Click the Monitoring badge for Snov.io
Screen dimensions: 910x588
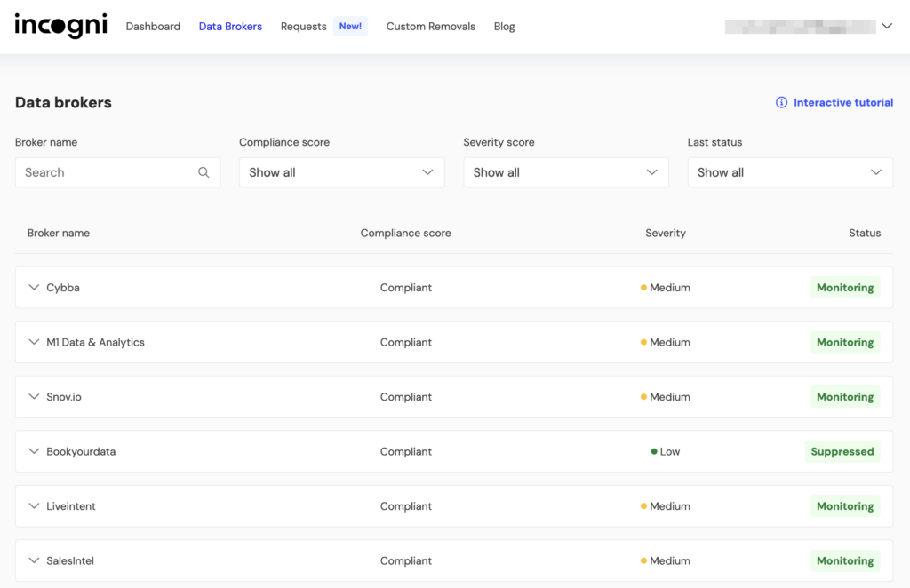tap(845, 397)
